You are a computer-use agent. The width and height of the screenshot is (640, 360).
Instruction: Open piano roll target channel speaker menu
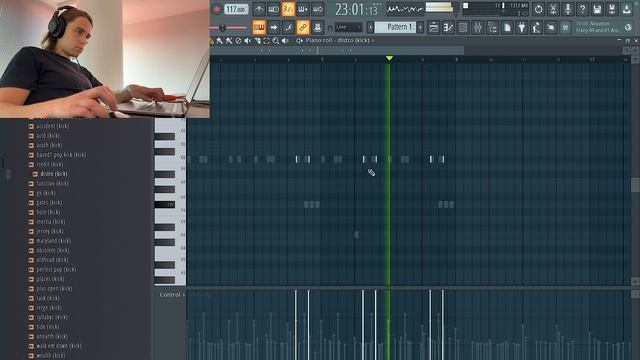pos(299,40)
